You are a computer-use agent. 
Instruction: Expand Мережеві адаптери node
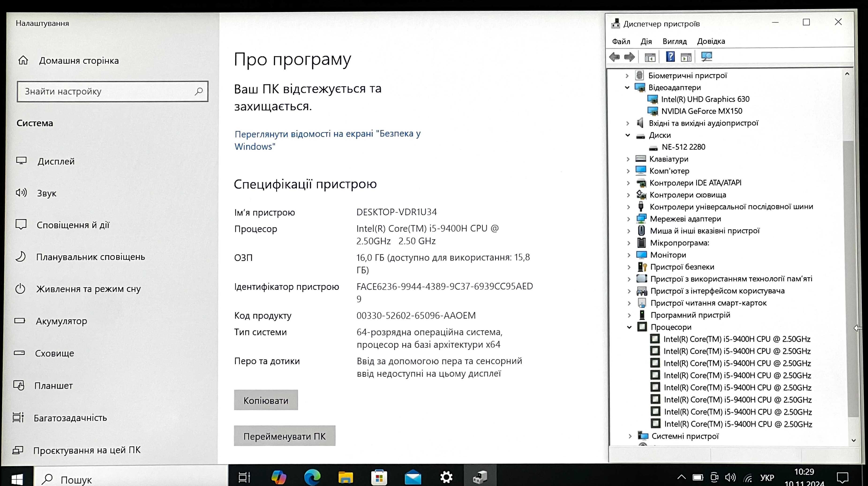(628, 219)
